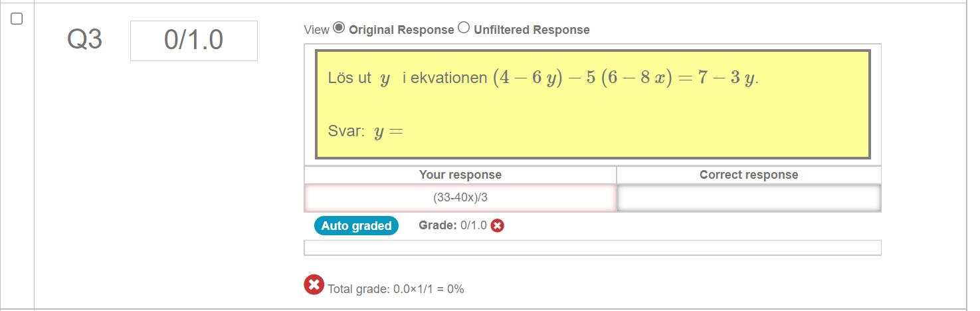Click the large red X by Total grade

314,285
